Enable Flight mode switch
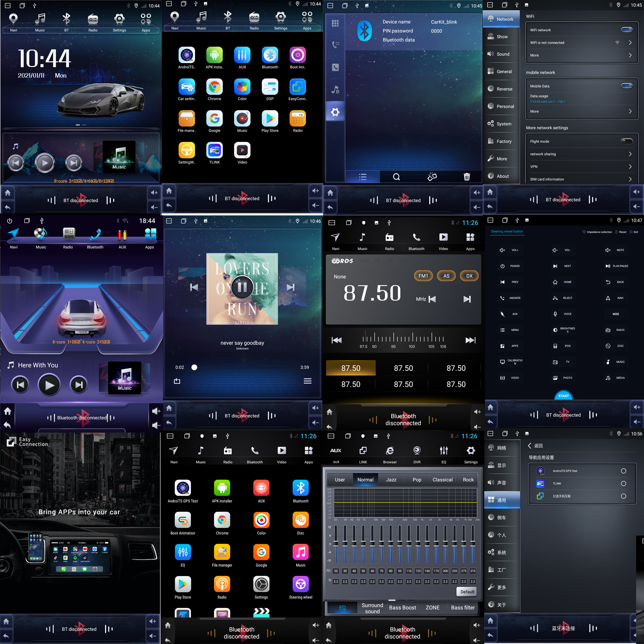Viewport: 644px width, 644px height. 626,141
